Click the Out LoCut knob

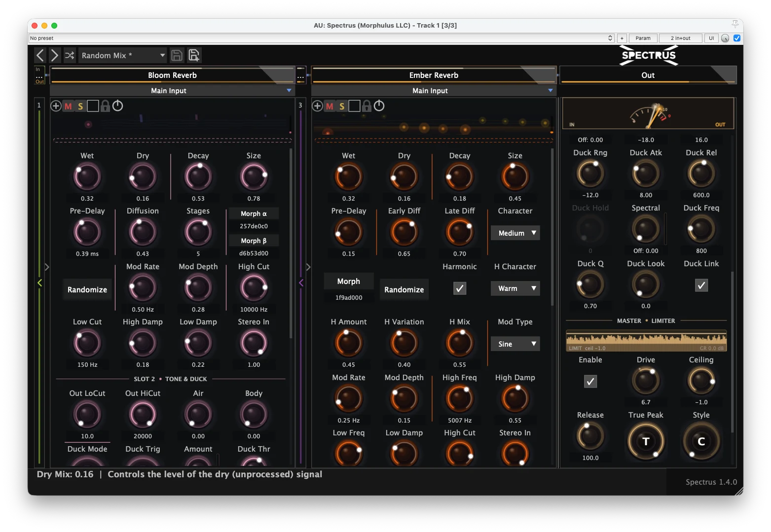[x=87, y=415]
